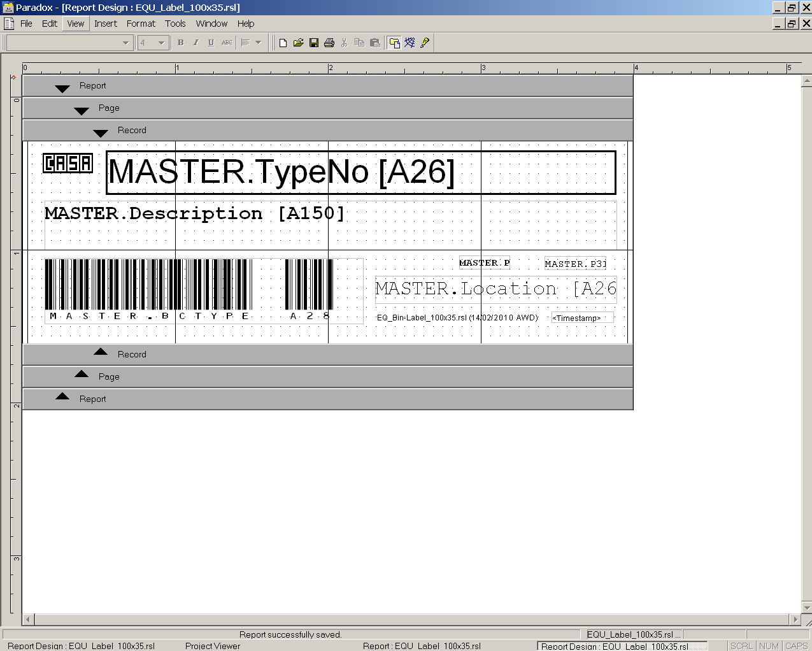Select the EQ_Bin-Label_100x35.rsl text label
812x651 pixels.
pos(457,317)
